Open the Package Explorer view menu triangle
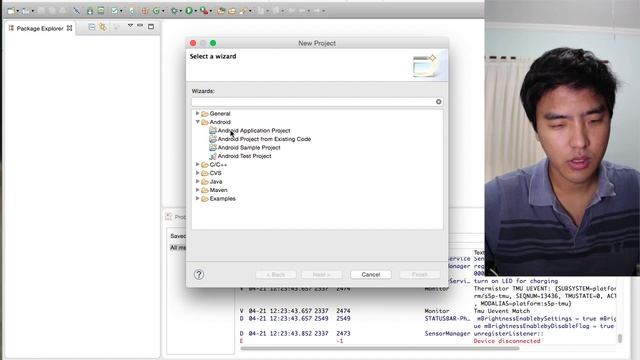 (130, 26)
